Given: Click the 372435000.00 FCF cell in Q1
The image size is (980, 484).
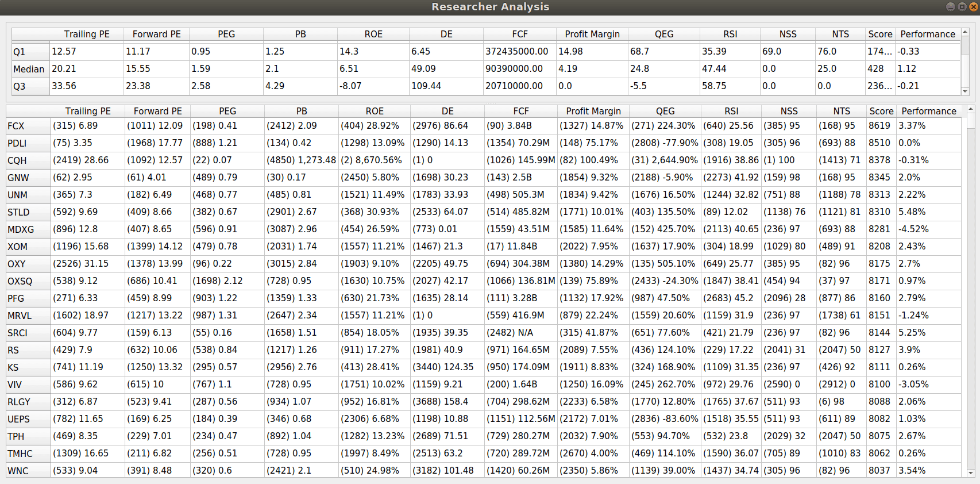Looking at the screenshot, I should pos(520,51).
